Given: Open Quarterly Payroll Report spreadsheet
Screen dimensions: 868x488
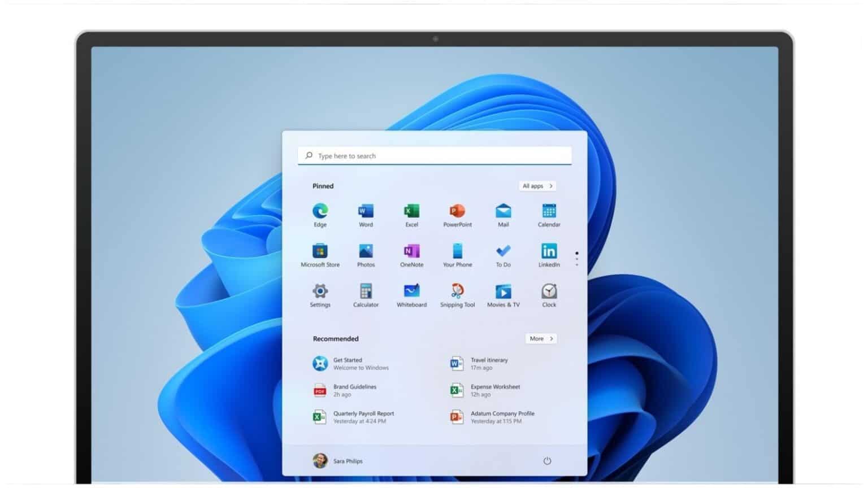Looking at the screenshot, I should (353, 417).
